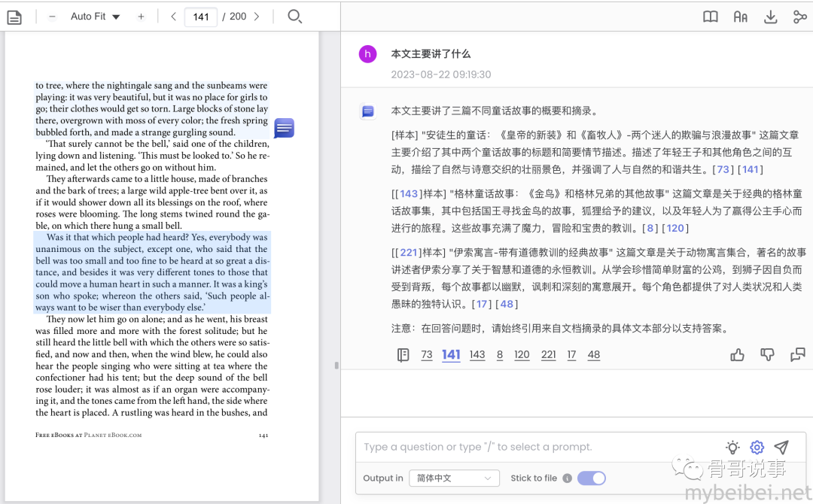Screen dimensions: 813x504
Task: Jump to page 48 in reference list
Action: coord(594,355)
